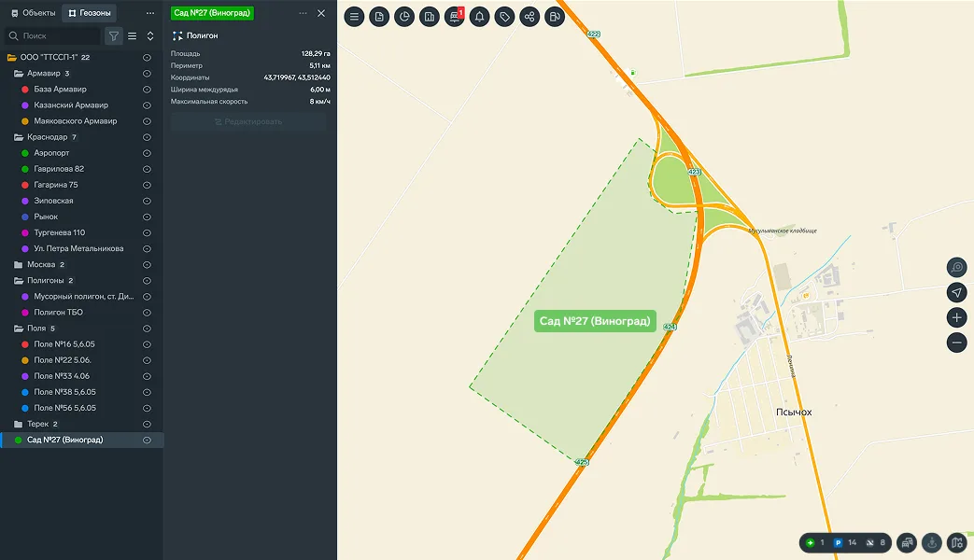Click the tag icon in the map toolbar
Screen dimensions: 974x560
coord(504,17)
